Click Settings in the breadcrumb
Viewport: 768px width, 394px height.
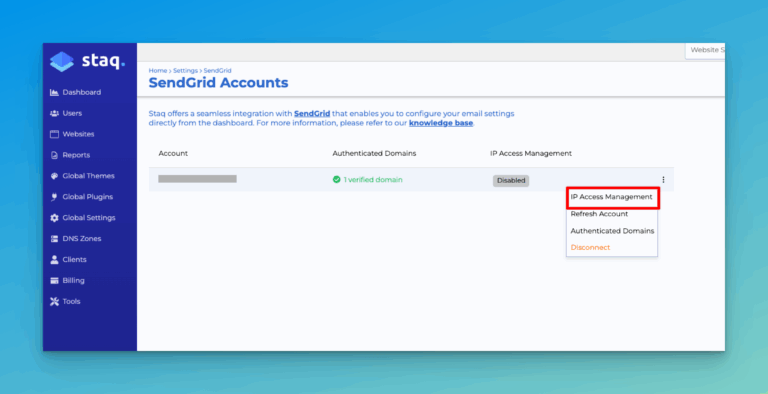click(x=185, y=71)
